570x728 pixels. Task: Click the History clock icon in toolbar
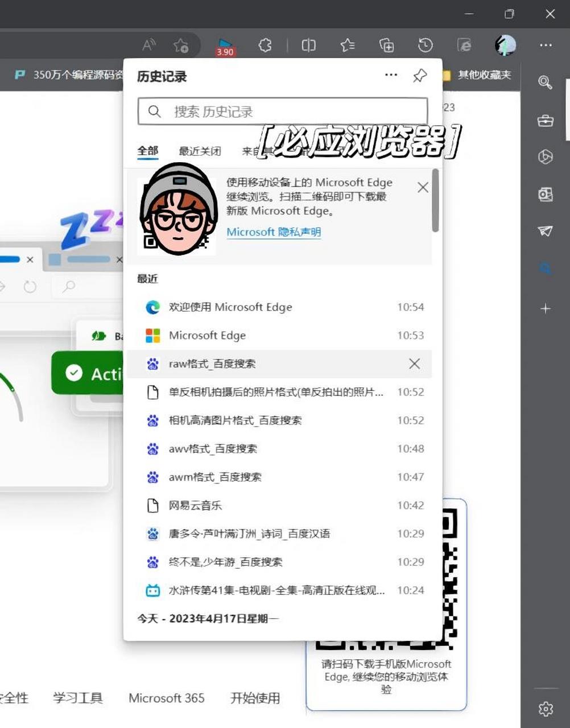(x=425, y=45)
